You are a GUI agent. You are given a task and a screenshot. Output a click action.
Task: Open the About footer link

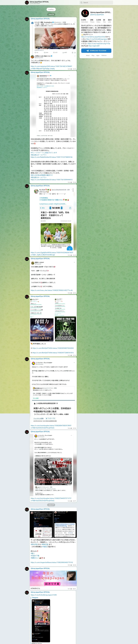(88, 55)
